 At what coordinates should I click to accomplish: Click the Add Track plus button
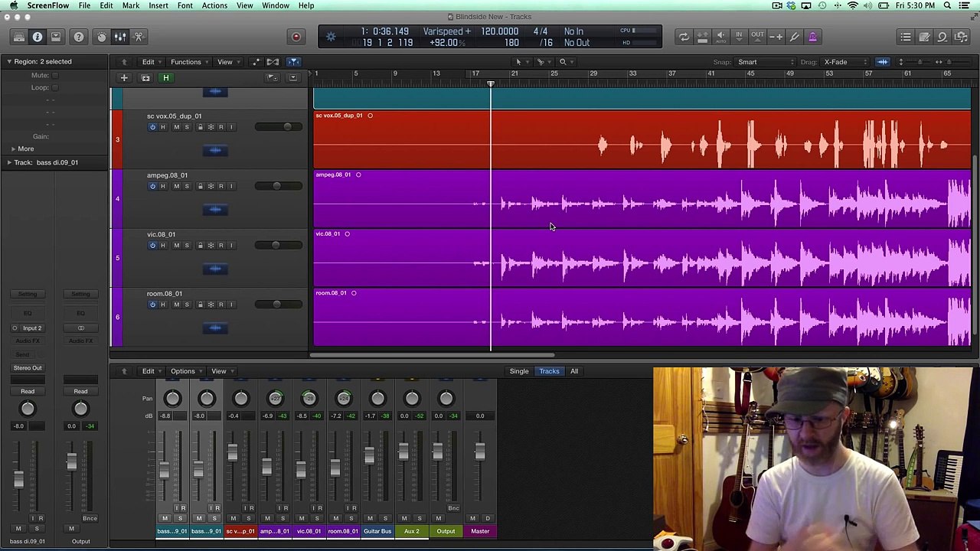[123, 77]
